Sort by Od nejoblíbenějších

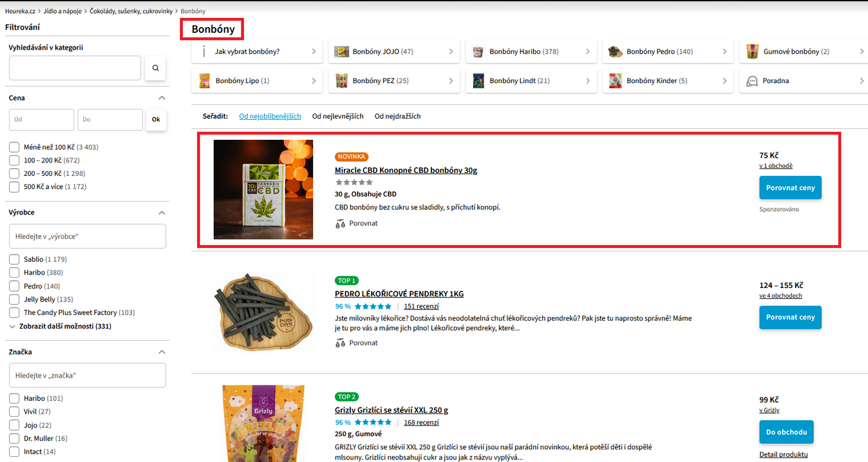pos(270,117)
